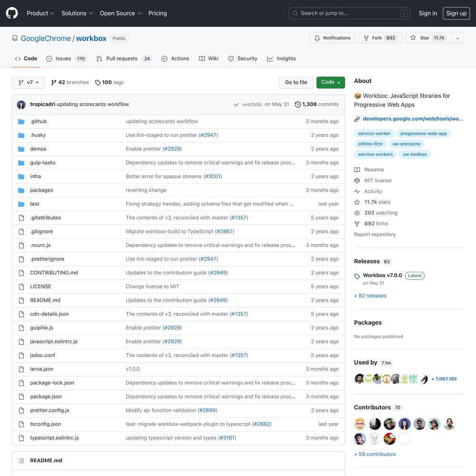Click the infra folder icon

click(x=21, y=177)
